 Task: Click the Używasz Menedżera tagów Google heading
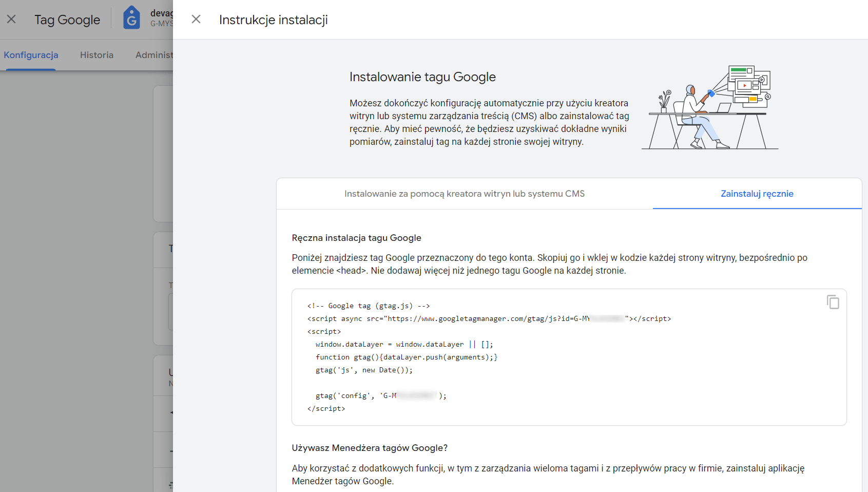click(x=370, y=448)
